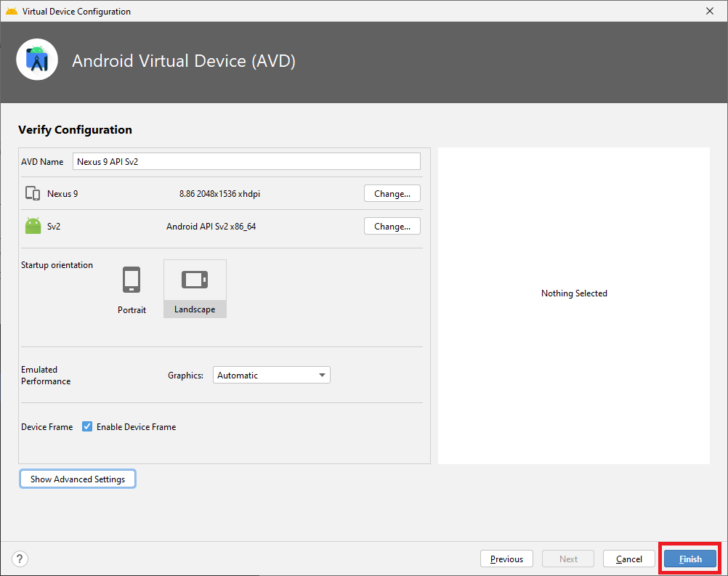
Task: Change the Nexus 9 hardware profile
Action: pos(392,193)
